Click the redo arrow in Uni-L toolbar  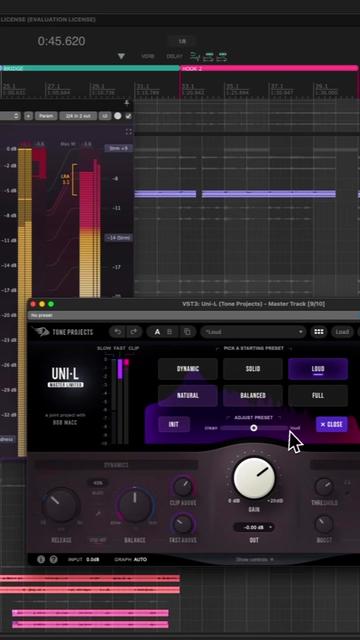pyautogui.click(x=133, y=332)
